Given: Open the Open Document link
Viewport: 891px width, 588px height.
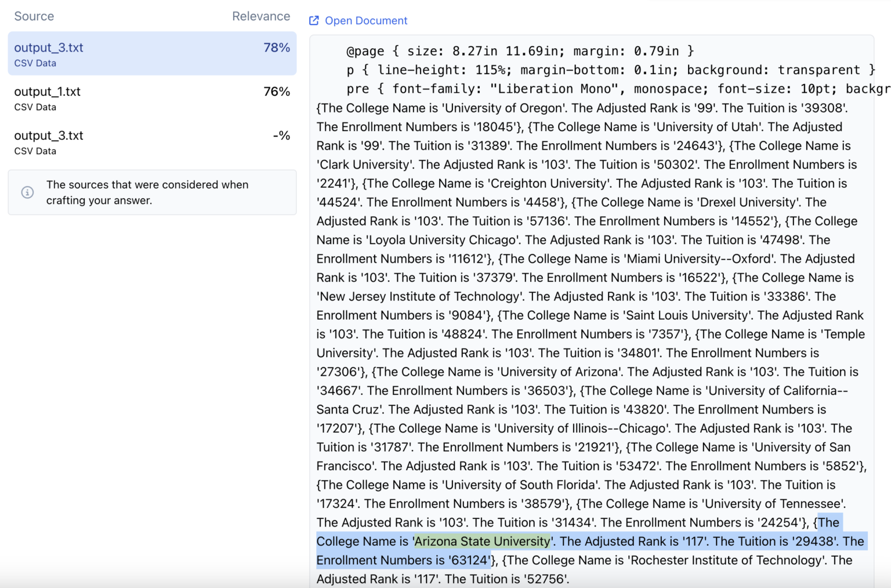Looking at the screenshot, I should [365, 21].
